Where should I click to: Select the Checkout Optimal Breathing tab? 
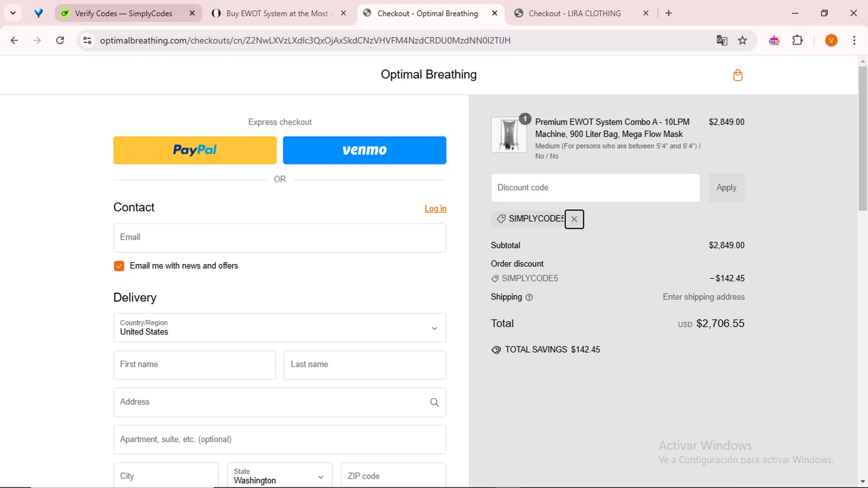[x=431, y=13]
